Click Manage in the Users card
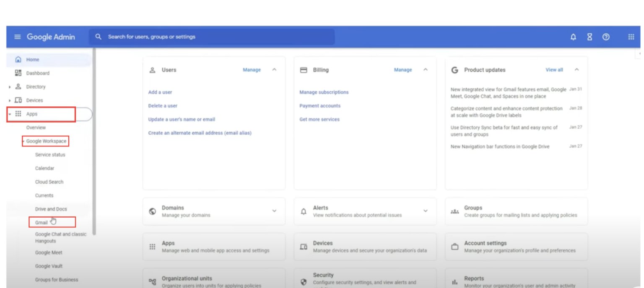 coord(252,70)
